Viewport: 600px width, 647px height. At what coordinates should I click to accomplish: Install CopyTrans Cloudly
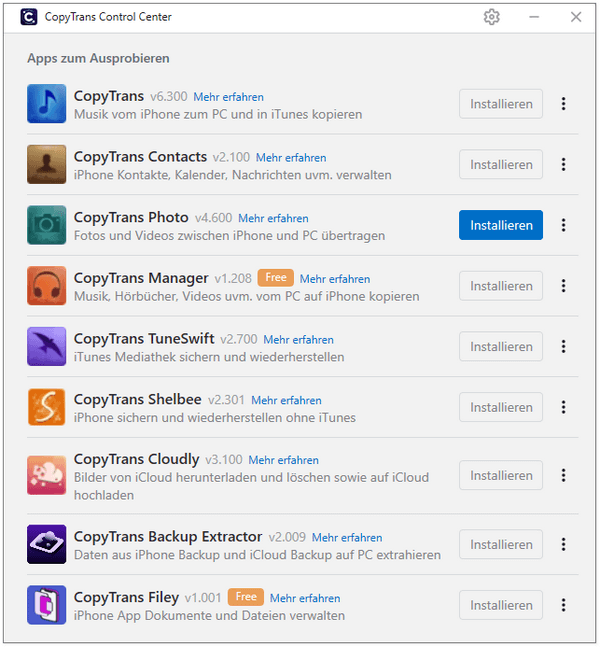(501, 475)
